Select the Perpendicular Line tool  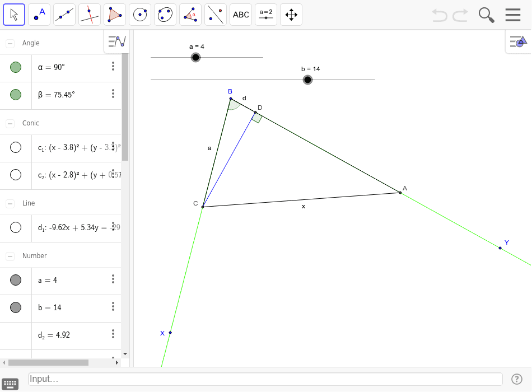90,15
